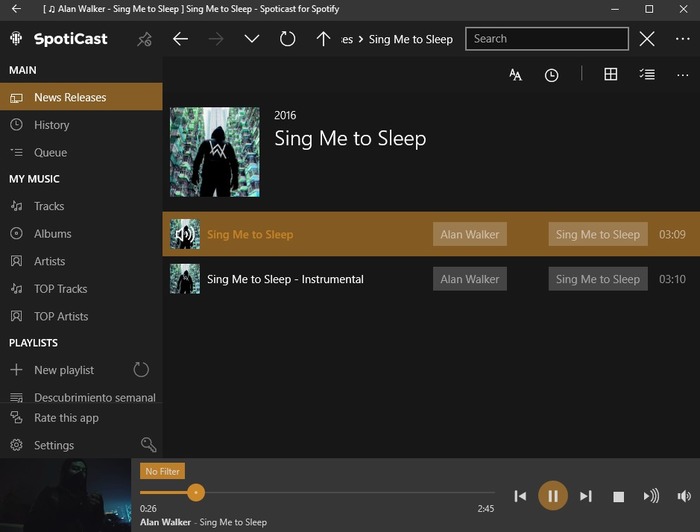This screenshot has height=532, width=700.
Task: Click the checklist select icon
Action: 647,75
